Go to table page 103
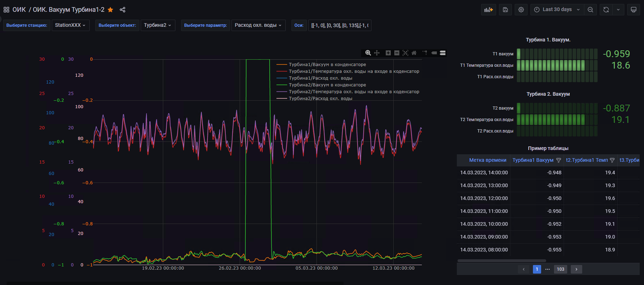Screen dimensions: 644x285 click(560, 269)
